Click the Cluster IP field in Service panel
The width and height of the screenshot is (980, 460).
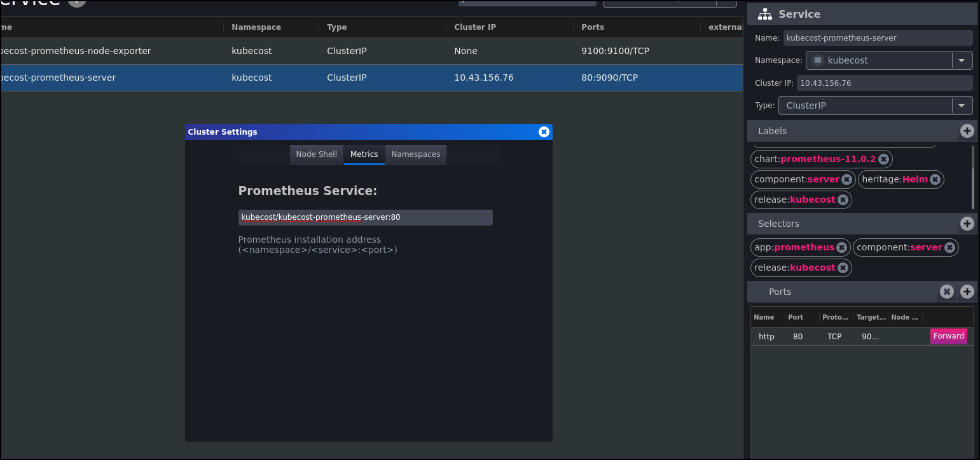(x=885, y=83)
